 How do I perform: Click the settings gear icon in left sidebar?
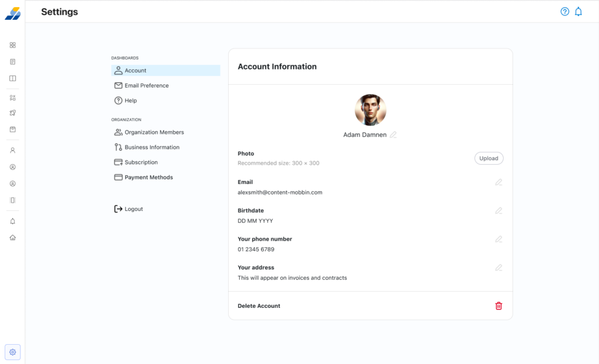point(13,352)
